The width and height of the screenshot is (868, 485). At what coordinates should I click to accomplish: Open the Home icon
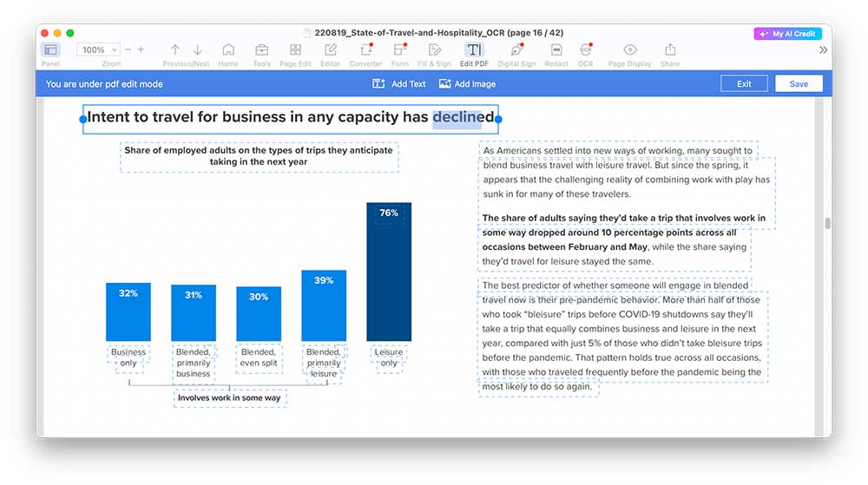(228, 50)
